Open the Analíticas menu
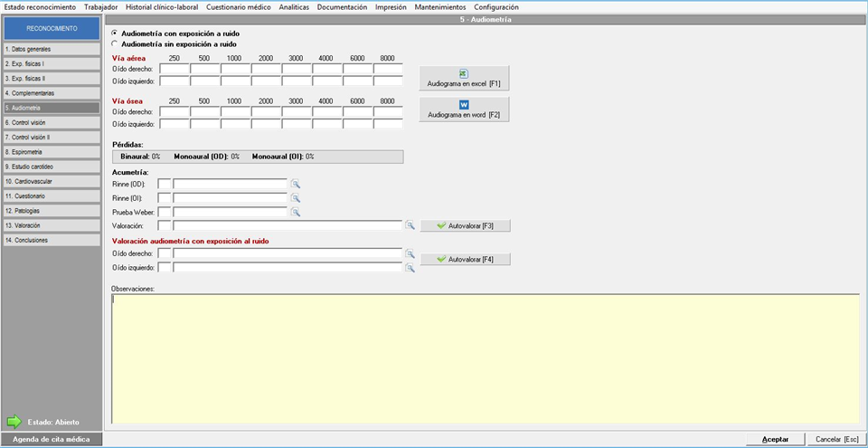This screenshot has height=448, width=868. coord(294,6)
